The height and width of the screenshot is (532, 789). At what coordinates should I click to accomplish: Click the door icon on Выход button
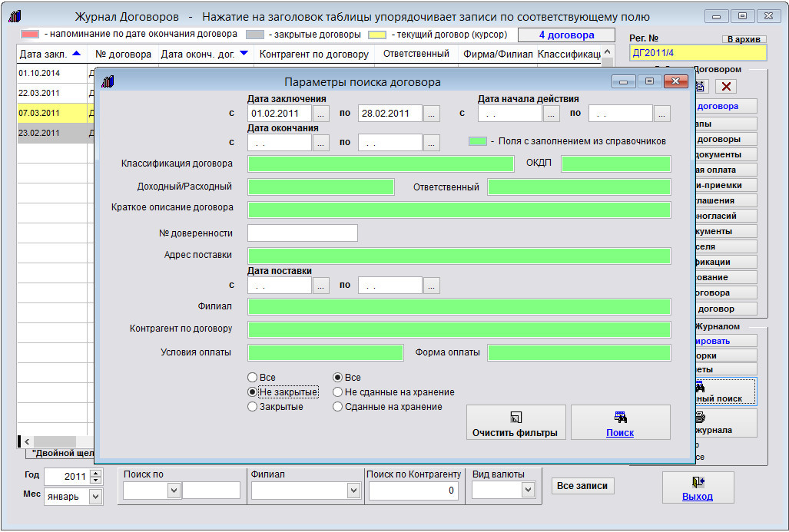click(x=698, y=481)
